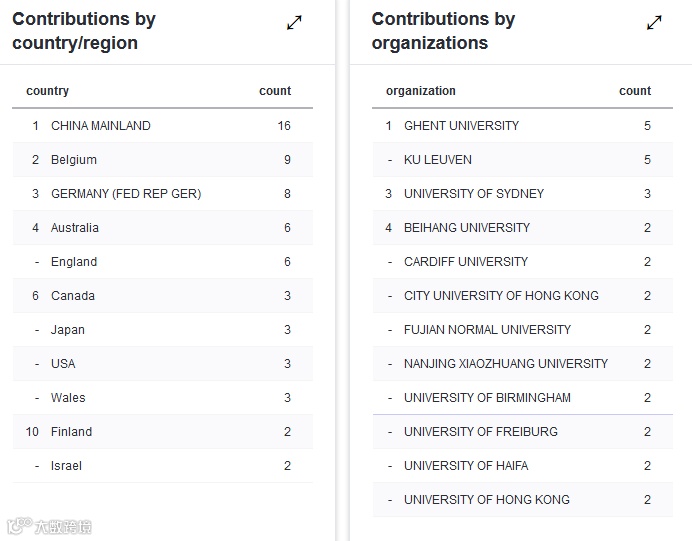Click the England row

(x=74, y=262)
